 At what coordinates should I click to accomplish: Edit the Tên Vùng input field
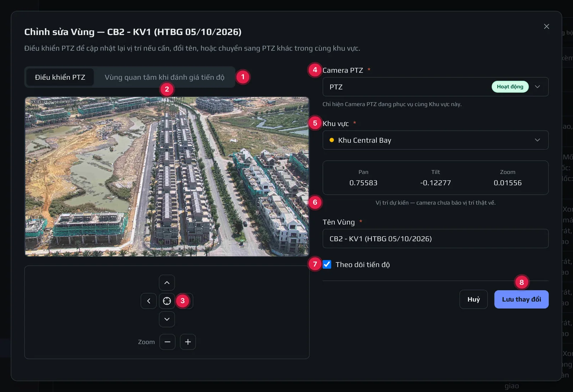(435, 239)
